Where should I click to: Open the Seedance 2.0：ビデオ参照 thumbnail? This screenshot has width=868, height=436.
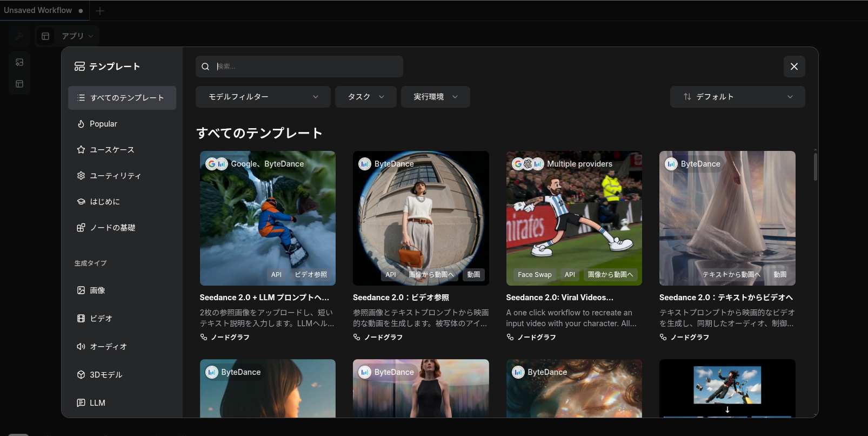point(421,218)
